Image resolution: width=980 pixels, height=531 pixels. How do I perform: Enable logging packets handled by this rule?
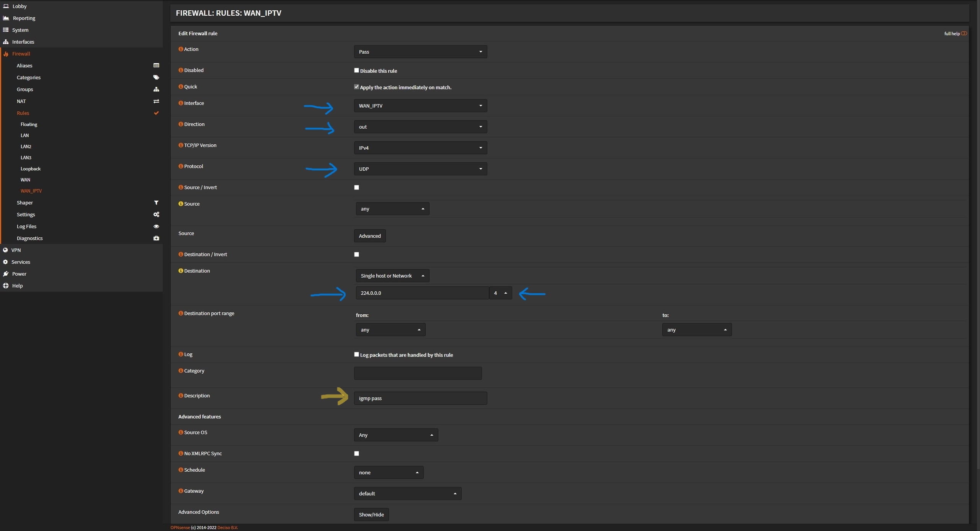coord(356,355)
